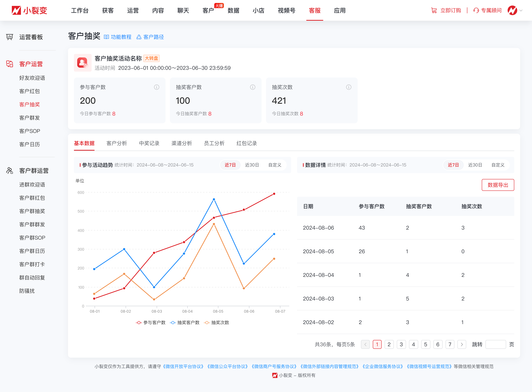Switch to the 客户分析 tab
This screenshot has height=392, width=532.
(x=117, y=143)
